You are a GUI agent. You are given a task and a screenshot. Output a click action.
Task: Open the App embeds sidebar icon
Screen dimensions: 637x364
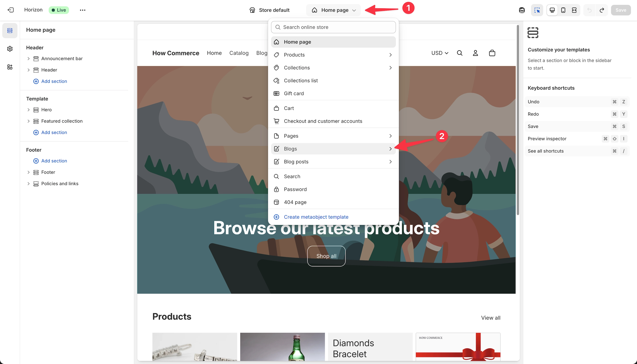[x=10, y=67]
